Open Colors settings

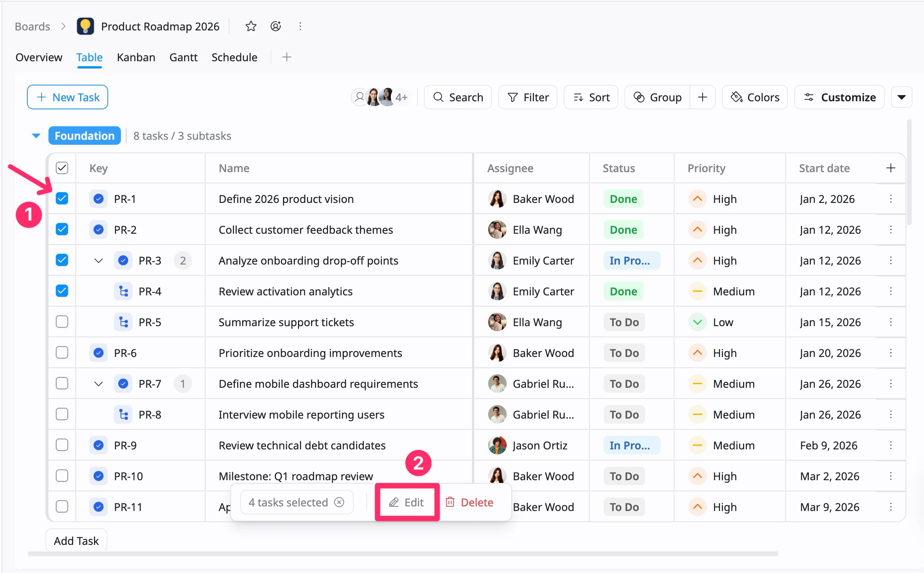tap(755, 97)
